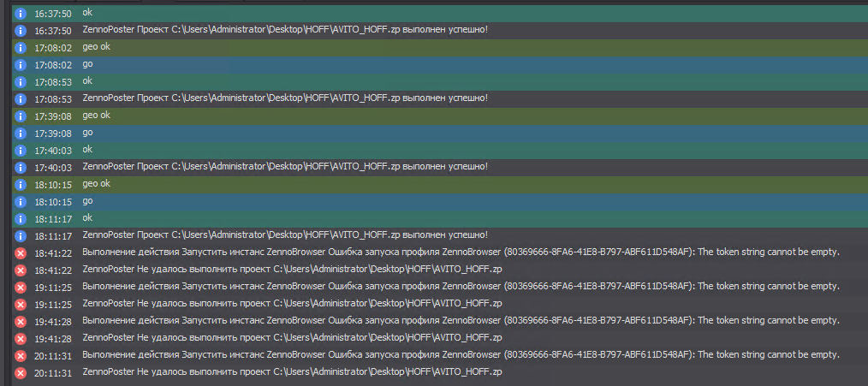The width and height of the screenshot is (868, 386).
Task: Select 'выполнен успешно!' project message at 17:40:03
Action: 285,166
